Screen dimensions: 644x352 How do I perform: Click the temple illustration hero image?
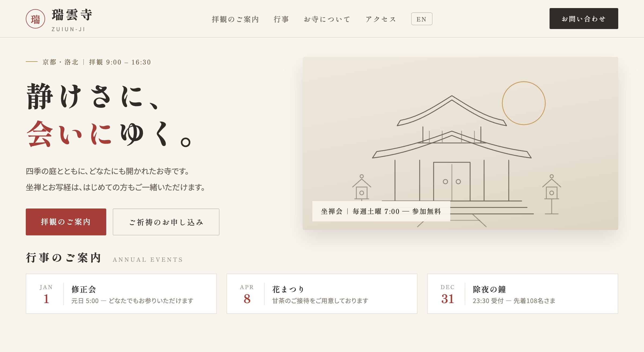(460, 143)
